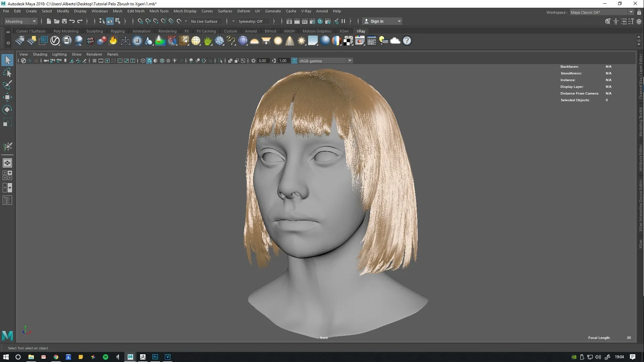
Task: Open the Generate menu
Action: pyautogui.click(x=273, y=11)
